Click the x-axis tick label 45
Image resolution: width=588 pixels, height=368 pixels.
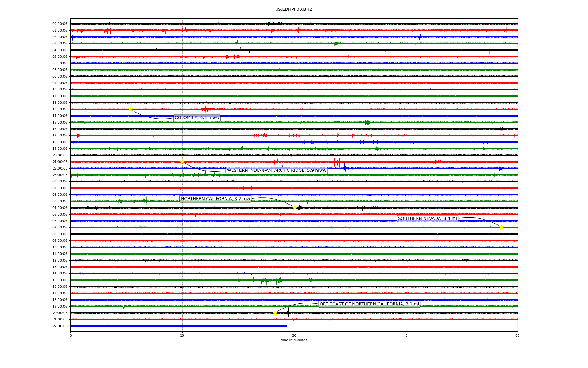click(406, 335)
